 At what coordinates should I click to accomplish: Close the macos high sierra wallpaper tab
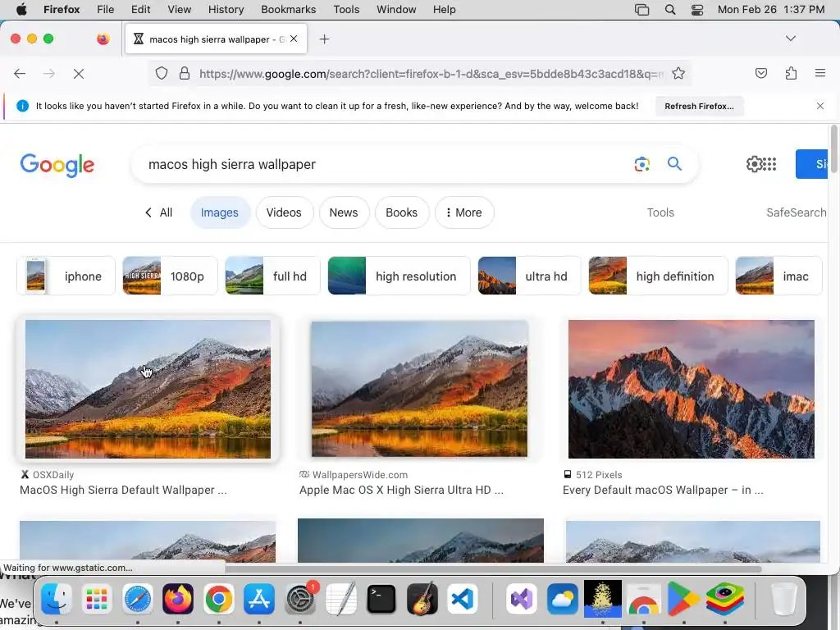[x=294, y=39]
